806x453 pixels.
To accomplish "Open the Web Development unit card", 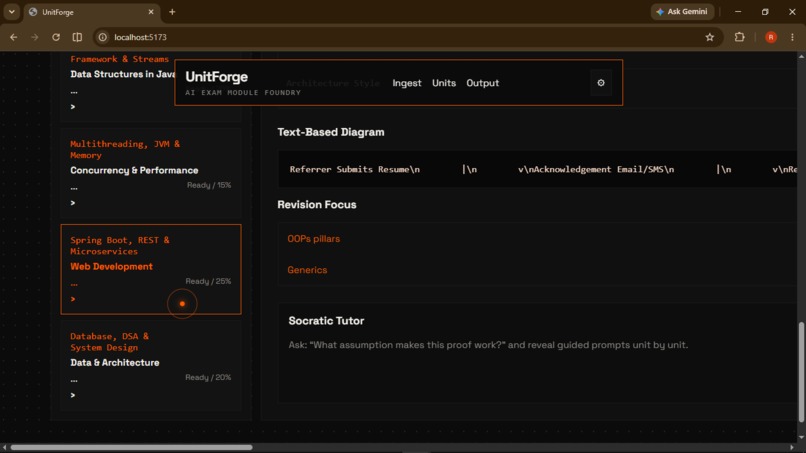I will click(x=151, y=269).
